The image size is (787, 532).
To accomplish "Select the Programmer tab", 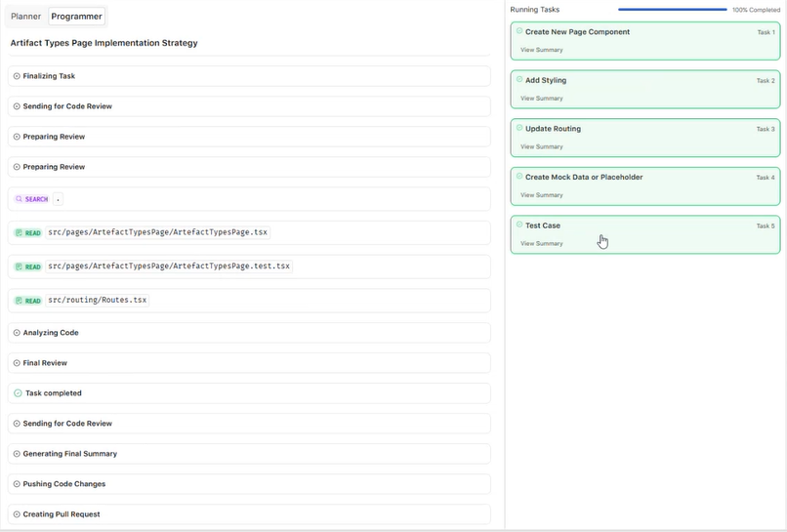I will pyautogui.click(x=77, y=16).
